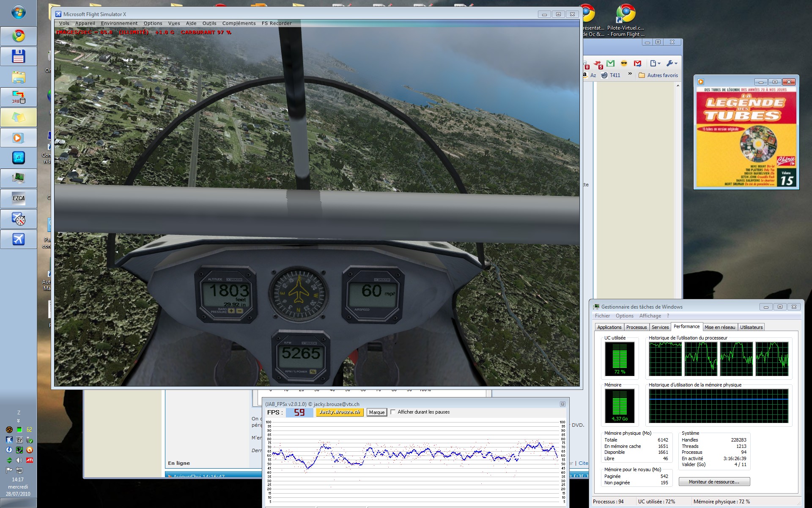Click the green Gmail checker extension icon

[610, 63]
